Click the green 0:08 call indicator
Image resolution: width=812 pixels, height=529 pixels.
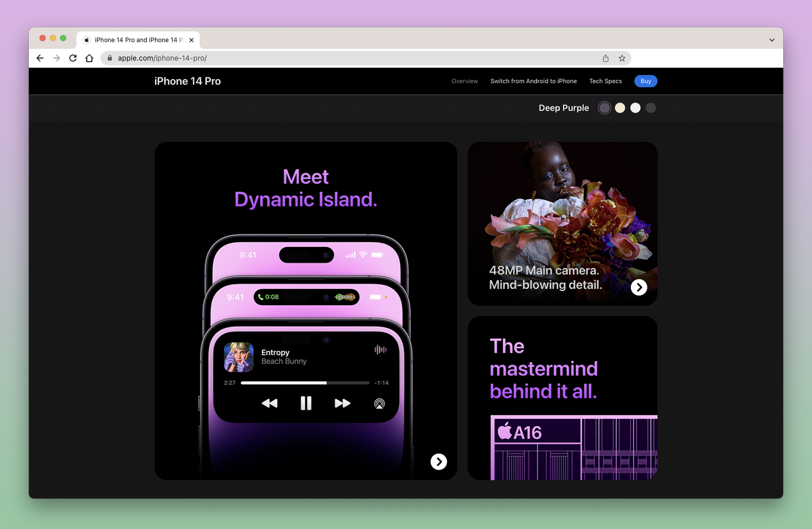pyautogui.click(x=268, y=297)
